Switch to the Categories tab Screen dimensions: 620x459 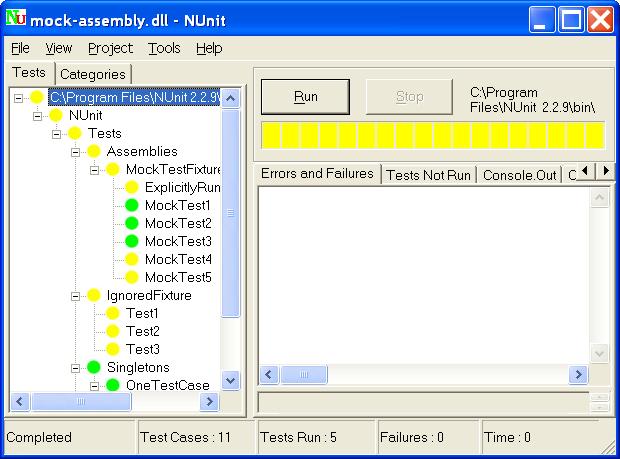click(x=93, y=74)
